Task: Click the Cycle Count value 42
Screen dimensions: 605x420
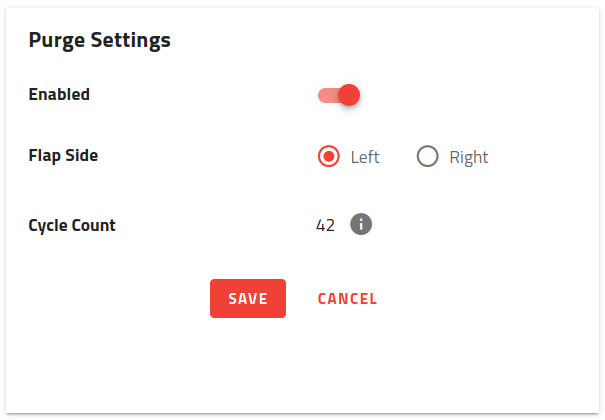Action: click(x=325, y=225)
